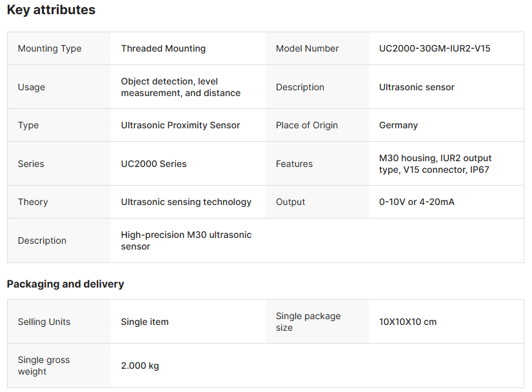Click the "High-precision M30 ultrasonic sensor" description
Image resolution: width=532 pixels, height=392 pixels.
click(x=186, y=240)
